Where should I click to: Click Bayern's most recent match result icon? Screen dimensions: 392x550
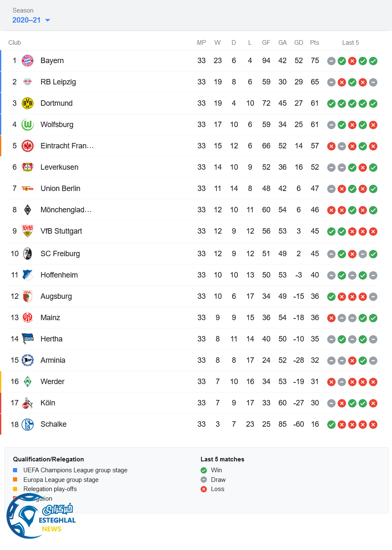click(x=373, y=61)
